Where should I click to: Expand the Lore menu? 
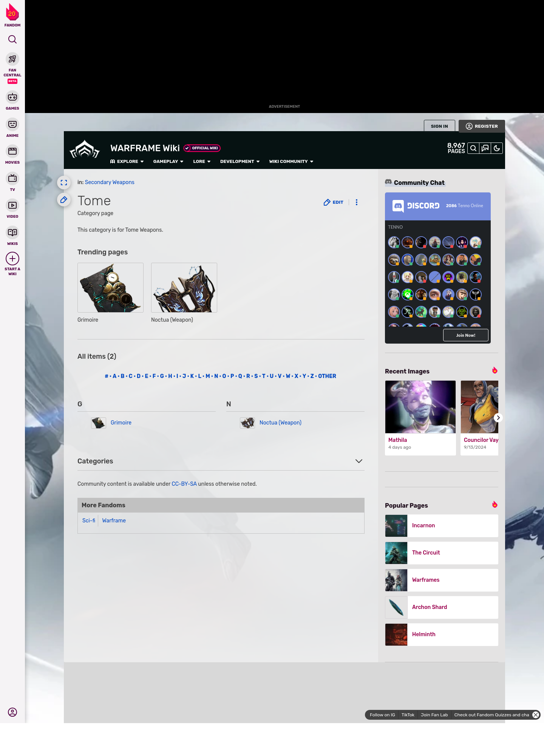202,161
